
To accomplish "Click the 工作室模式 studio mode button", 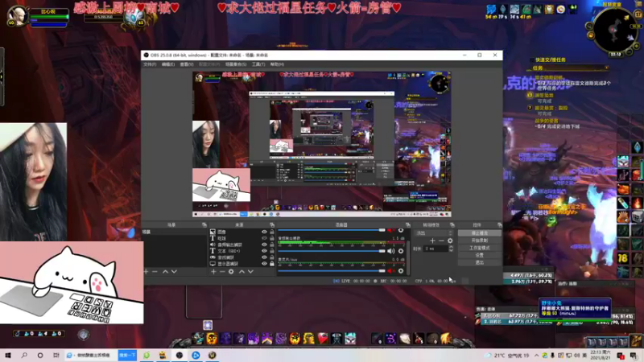I will [x=479, y=248].
